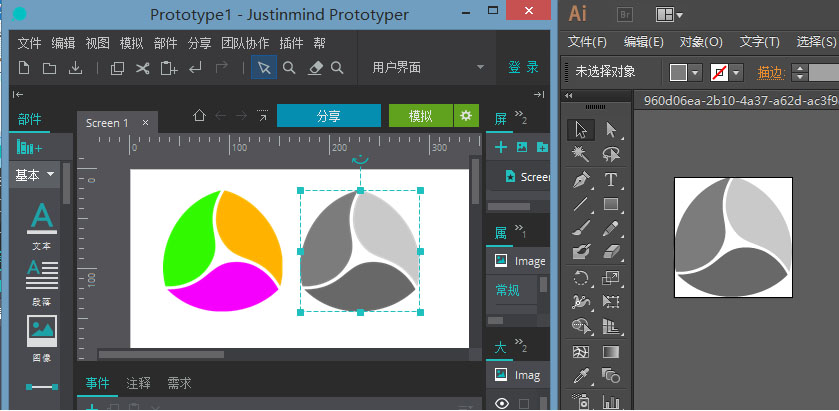Open Adobe Bridge via the Br icon
The height and width of the screenshot is (411, 839).
pos(625,14)
